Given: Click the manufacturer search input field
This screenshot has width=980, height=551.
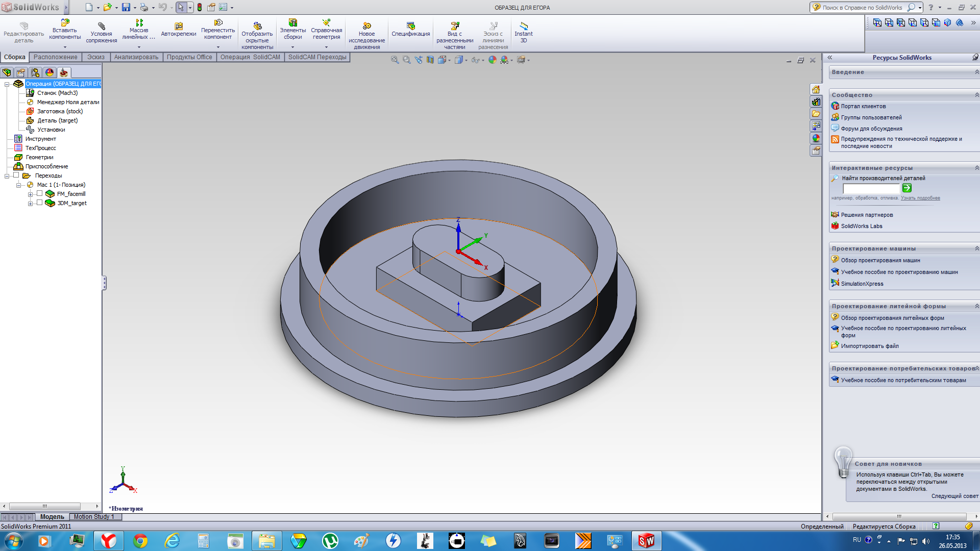Looking at the screenshot, I should click(870, 188).
